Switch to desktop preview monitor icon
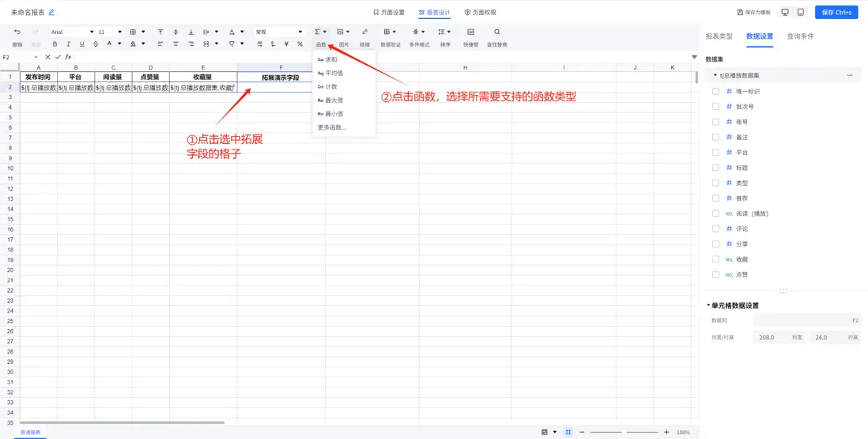 click(785, 12)
